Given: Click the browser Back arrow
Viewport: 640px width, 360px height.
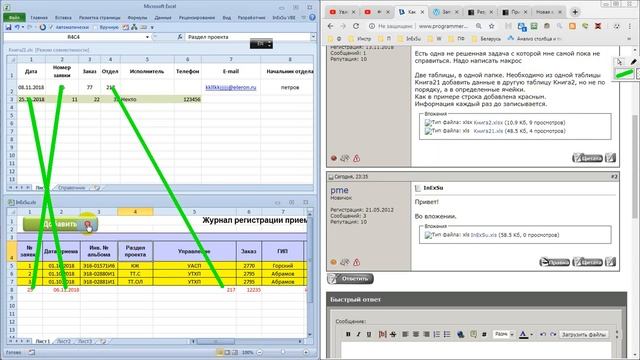Looking at the screenshot, I should click(x=331, y=26).
